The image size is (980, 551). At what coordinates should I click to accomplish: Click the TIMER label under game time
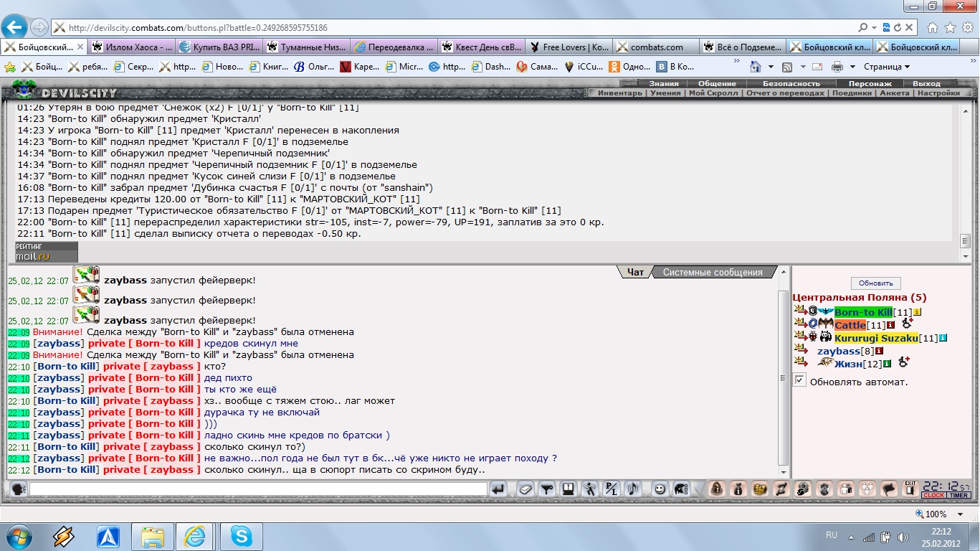point(959,495)
